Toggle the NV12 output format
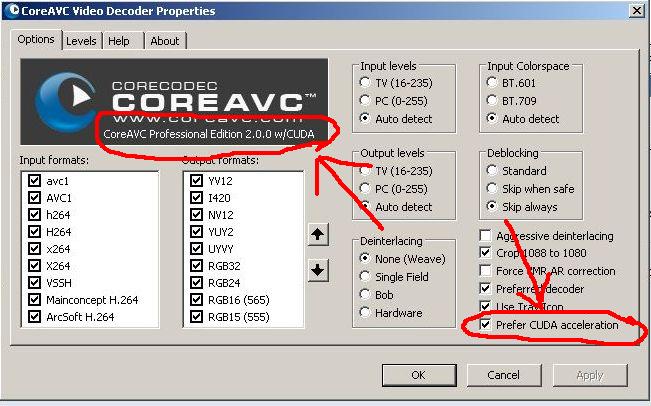Screen dimensions: 651x406 pyautogui.click(x=196, y=215)
